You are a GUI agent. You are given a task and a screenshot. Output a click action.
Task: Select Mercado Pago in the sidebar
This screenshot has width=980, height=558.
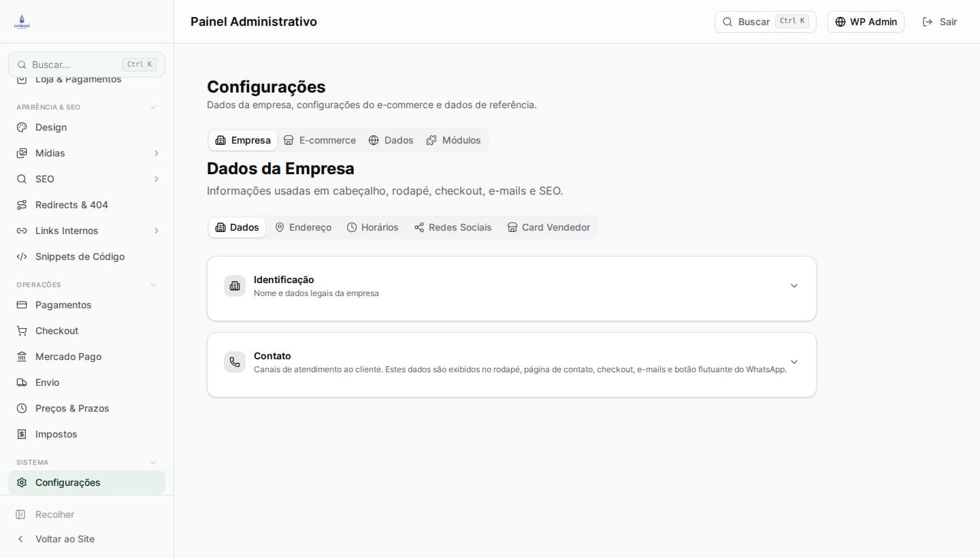tap(68, 357)
